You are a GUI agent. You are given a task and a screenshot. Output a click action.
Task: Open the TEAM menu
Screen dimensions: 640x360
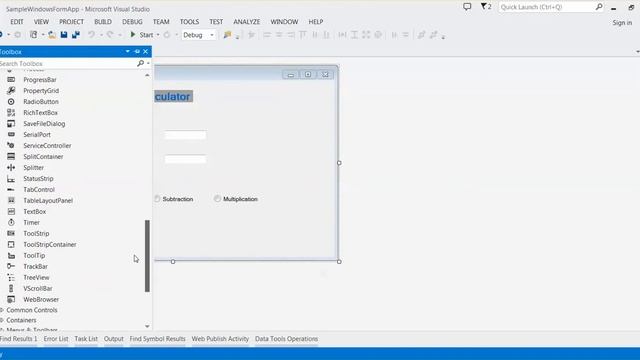coord(161,22)
